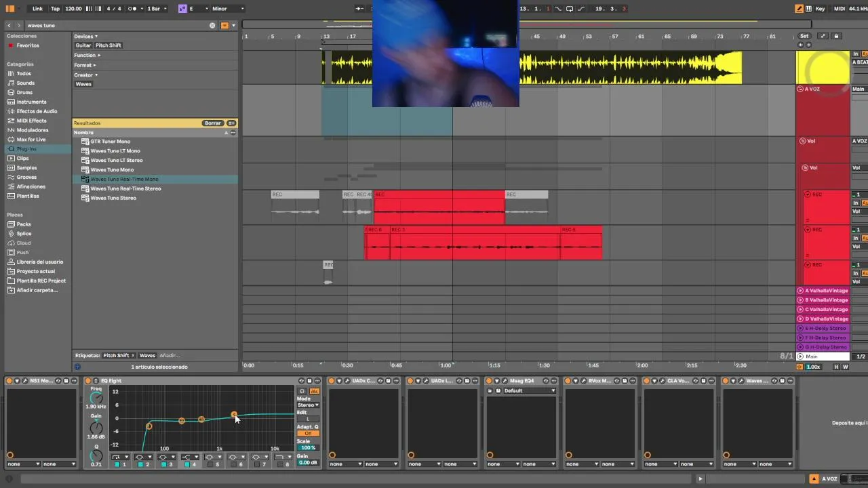
Task: Toggle the computer MIDI keyboard icon
Action: coord(809,8)
